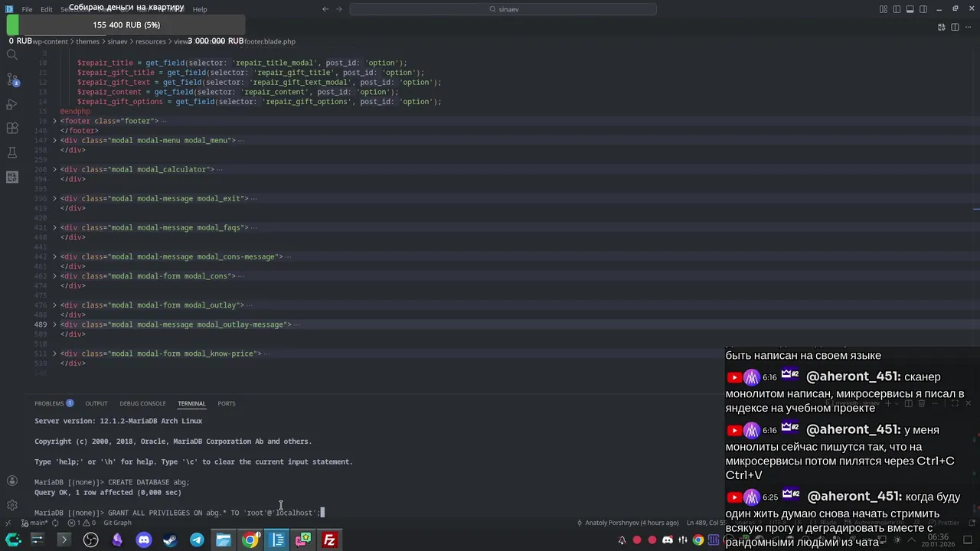The height and width of the screenshot is (551, 980).
Task: Open the editor More Actions ellipsis
Action: [x=968, y=27]
